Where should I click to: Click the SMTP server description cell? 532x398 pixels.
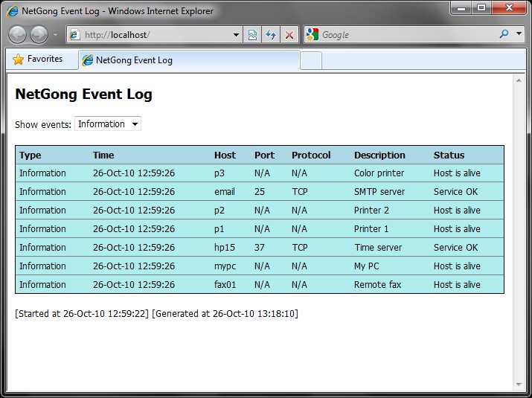pos(379,192)
